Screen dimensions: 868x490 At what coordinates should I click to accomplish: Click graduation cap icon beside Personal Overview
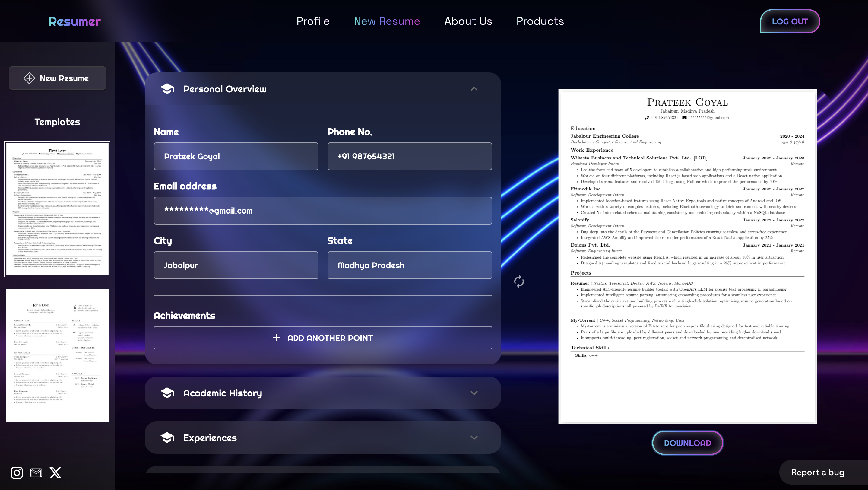167,89
